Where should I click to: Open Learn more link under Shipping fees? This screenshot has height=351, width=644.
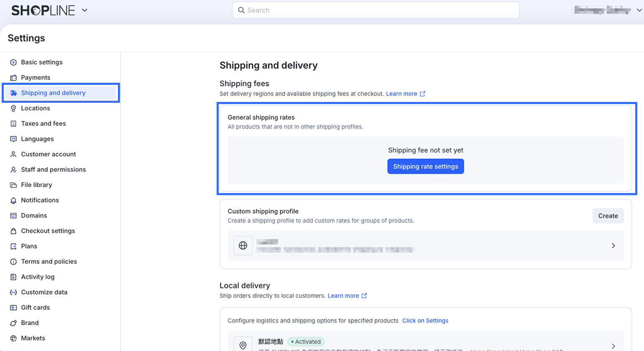[401, 94]
